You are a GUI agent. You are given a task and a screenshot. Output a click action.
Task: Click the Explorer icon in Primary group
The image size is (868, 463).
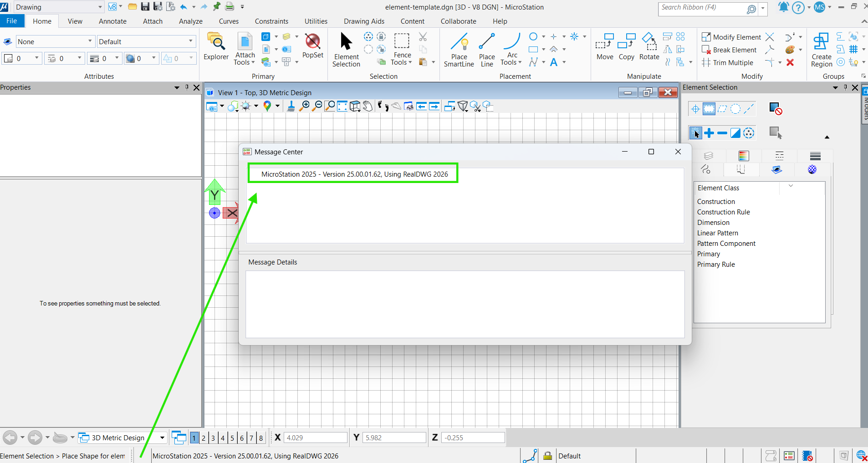pyautogui.click(x=216, y=46)
